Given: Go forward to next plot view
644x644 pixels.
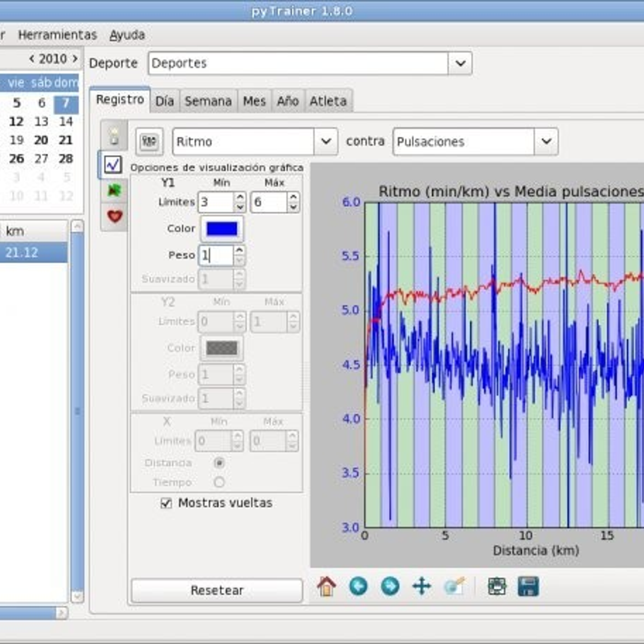Looking at the screenshot, I should click(x=390, y=586).
